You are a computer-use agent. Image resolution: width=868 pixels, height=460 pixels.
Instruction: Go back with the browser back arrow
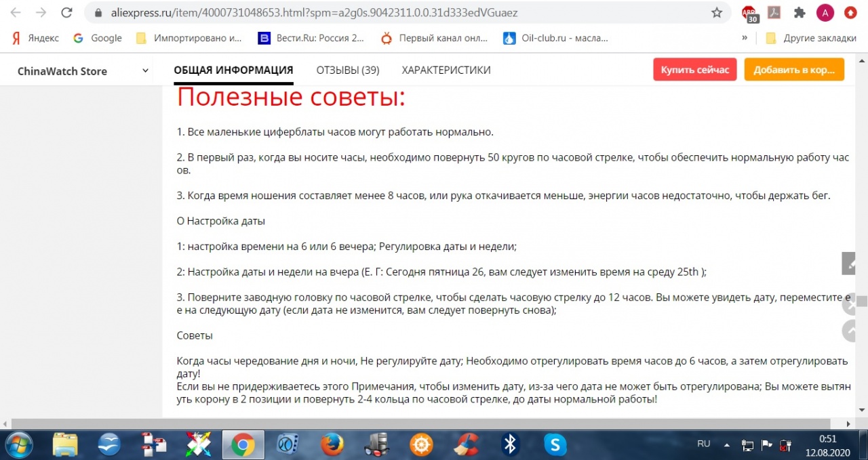[15, 13]
